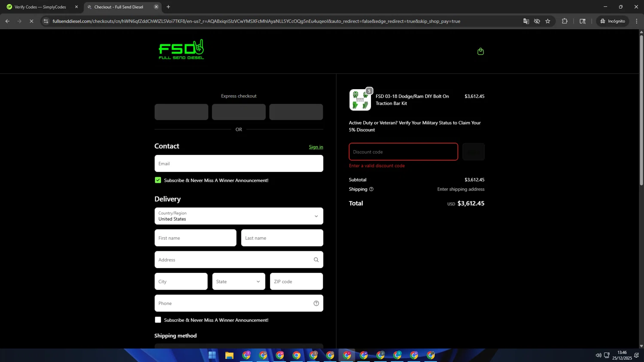This screenshot has height=362, width=644.
Task: Click the ZIP code input field
Action: tap(296, 281)
